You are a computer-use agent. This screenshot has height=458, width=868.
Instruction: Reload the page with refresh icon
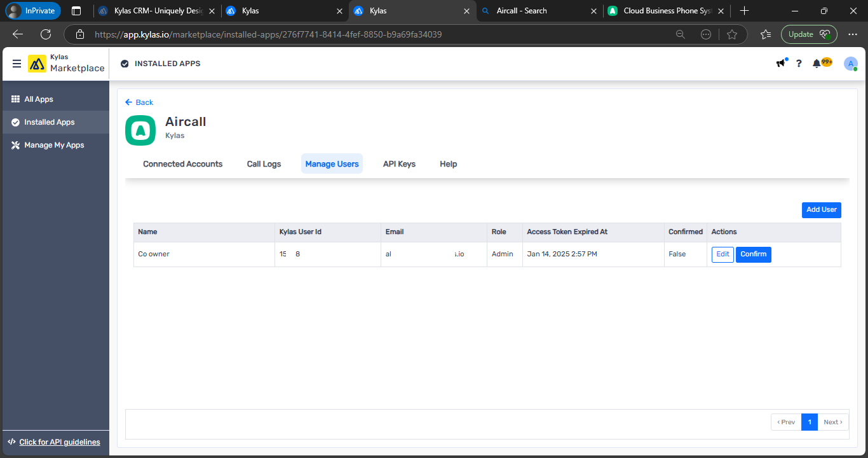(46, 34)
